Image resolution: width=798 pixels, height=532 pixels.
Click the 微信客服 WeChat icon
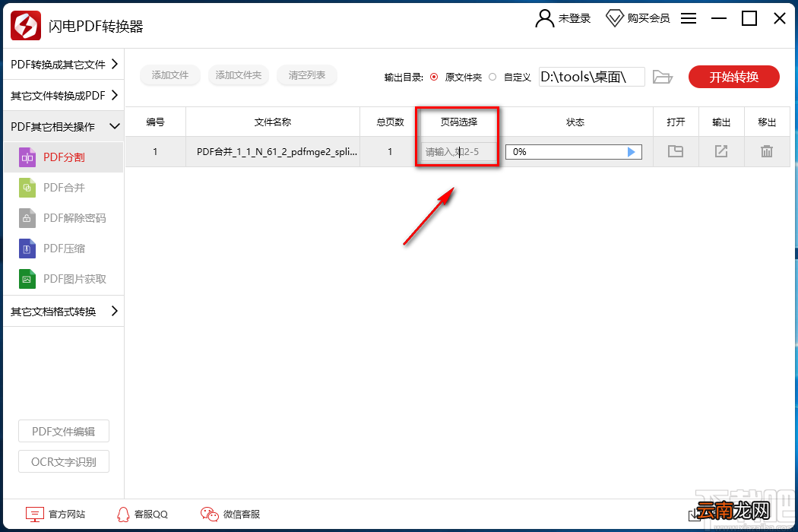pos(209,515)
